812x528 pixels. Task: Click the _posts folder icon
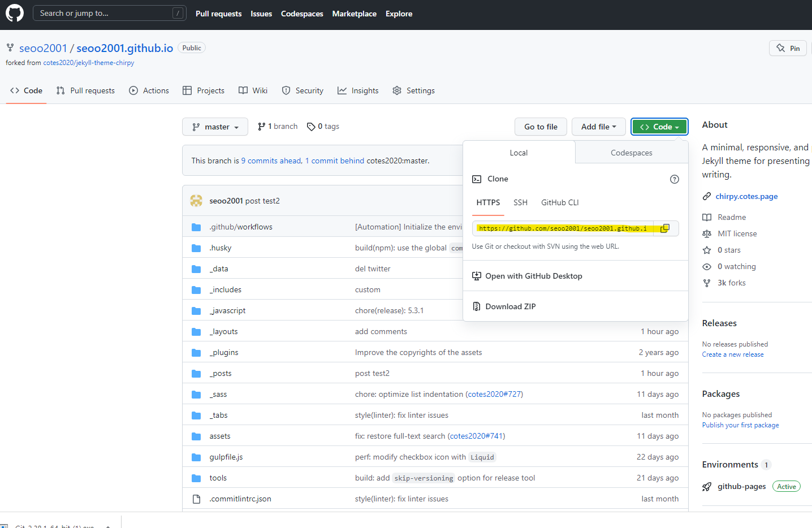coord(196,374)
